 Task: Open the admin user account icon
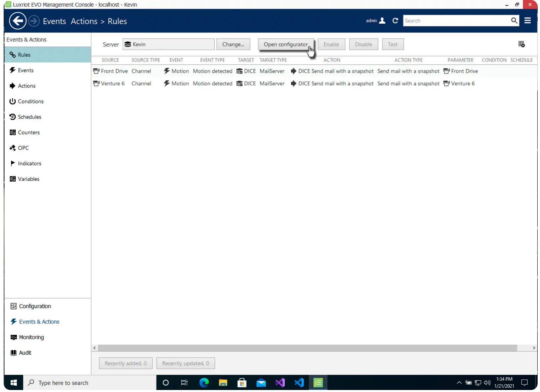(382, 21)
